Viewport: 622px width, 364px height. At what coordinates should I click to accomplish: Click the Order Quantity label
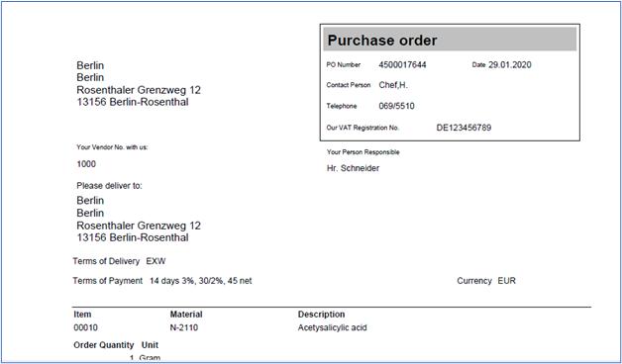pyautogui.click(x=104, y=345)
